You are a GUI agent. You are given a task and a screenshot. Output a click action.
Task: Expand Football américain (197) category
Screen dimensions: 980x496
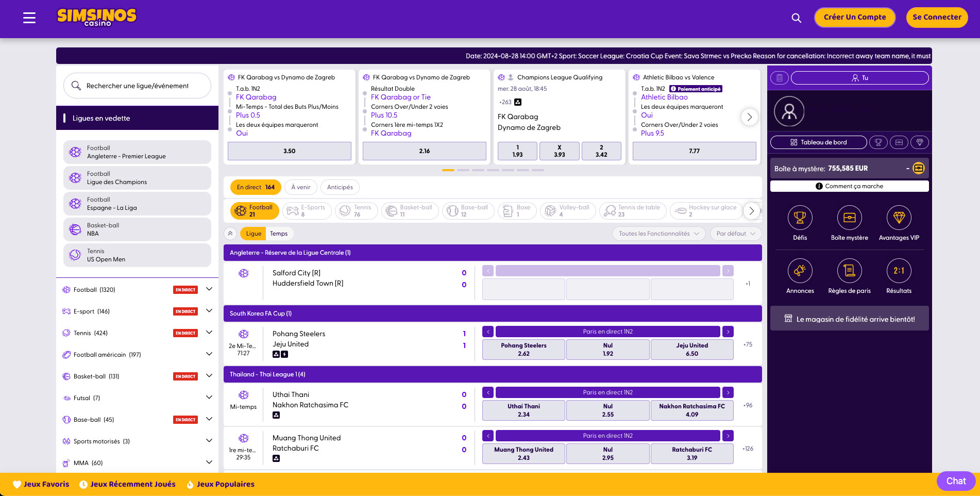coord(209,354)
